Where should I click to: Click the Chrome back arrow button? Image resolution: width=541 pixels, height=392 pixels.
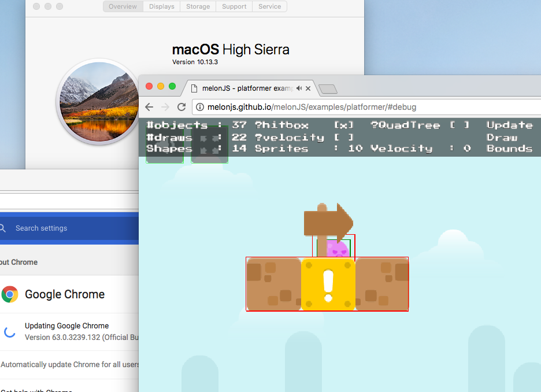click(149, 107)
